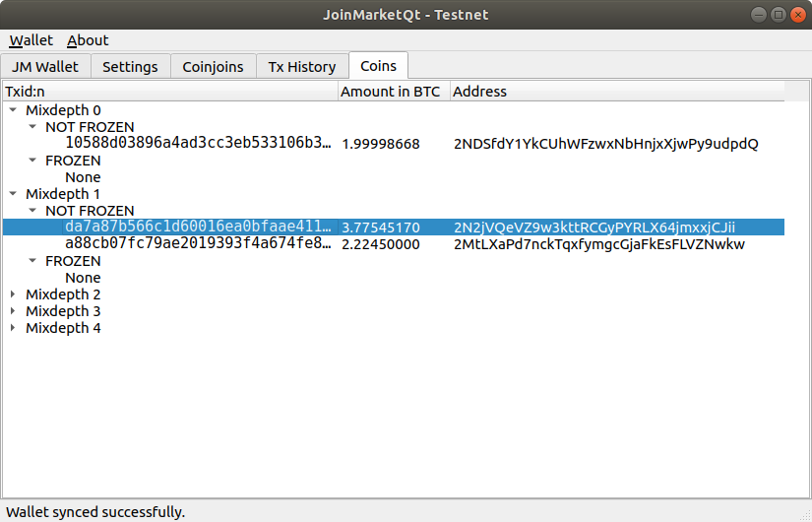Go to the Tx History tab
The image size is (812, 522).
(x=302, y=67)
